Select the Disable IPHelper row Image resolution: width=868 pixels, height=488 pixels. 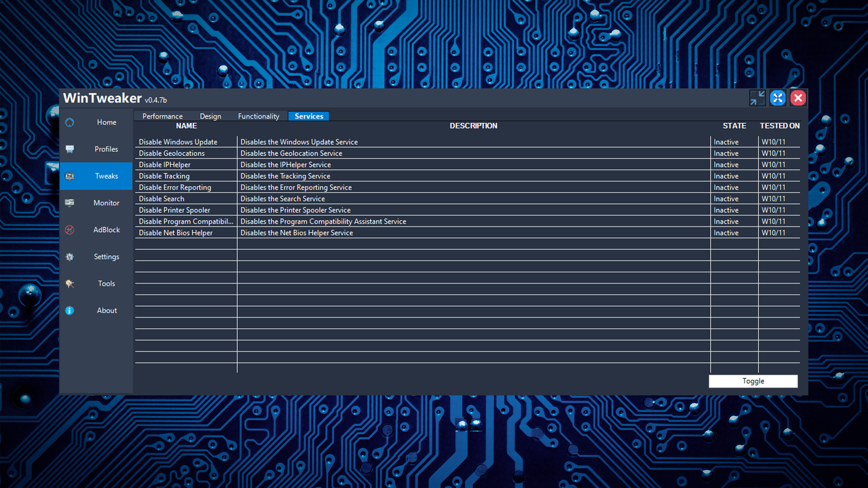coord(165,165)
